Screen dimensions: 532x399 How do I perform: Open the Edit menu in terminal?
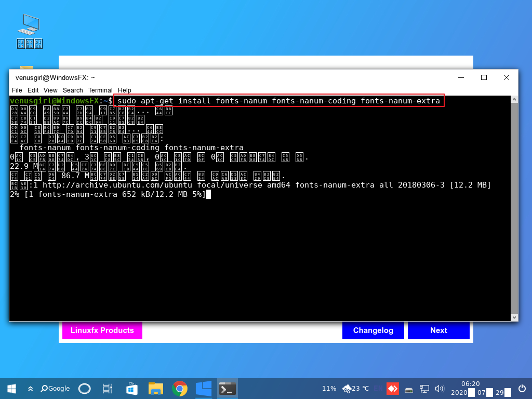coord(33,90)
